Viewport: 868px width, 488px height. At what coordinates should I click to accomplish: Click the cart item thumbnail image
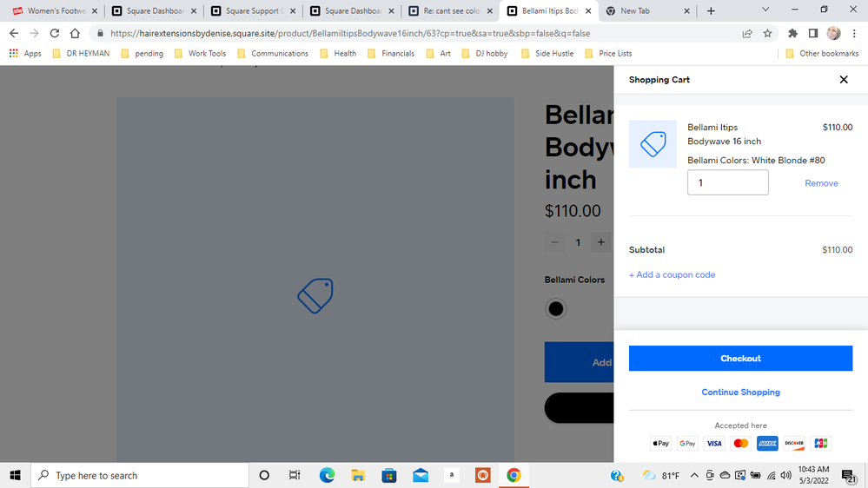pos(653,144)
